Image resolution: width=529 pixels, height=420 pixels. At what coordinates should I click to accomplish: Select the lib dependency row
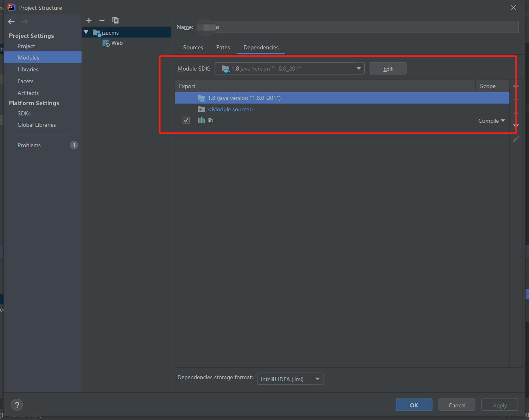coord(342,120)
